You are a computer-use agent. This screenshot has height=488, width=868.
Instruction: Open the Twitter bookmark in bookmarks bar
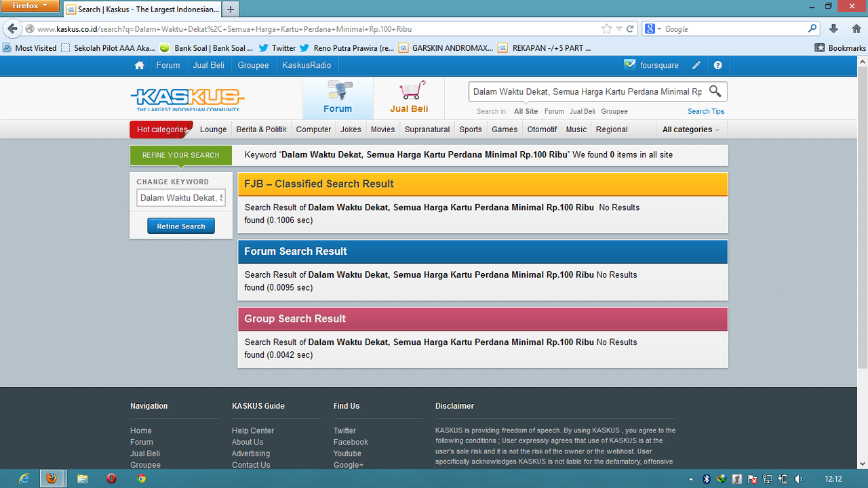pos(277,48)
